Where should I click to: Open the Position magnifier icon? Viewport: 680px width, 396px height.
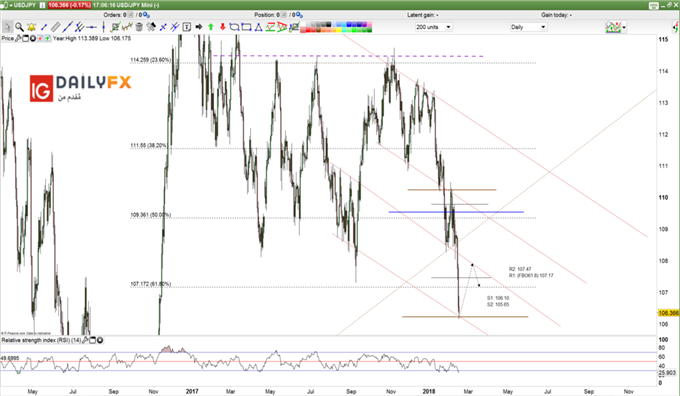[298, 15]
